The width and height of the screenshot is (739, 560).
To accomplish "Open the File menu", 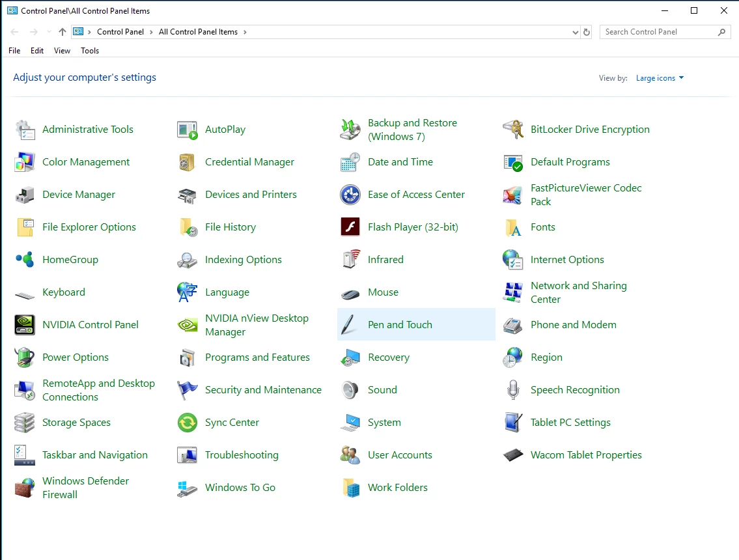I will (14, 51).
